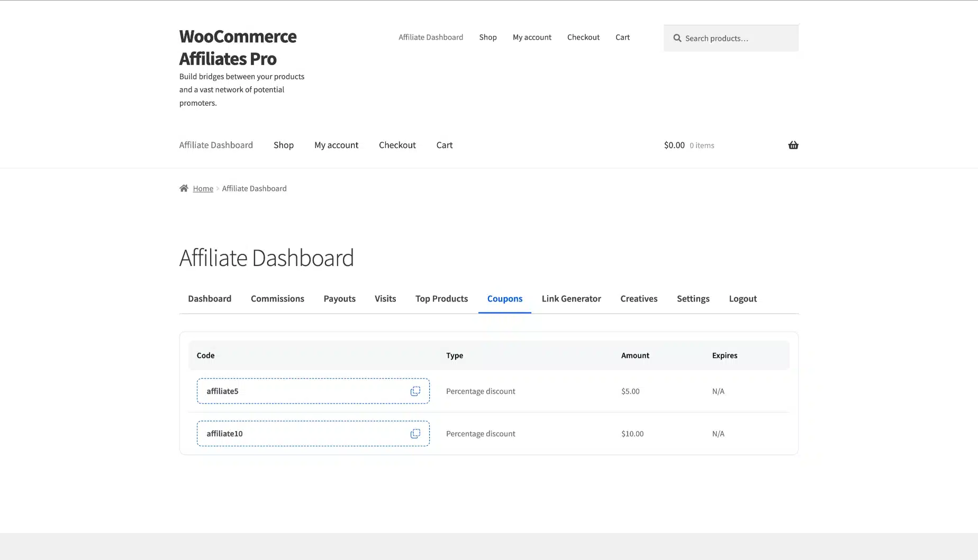Select My account in main navigation bar
This screenshot has height=560, width=978.
pyautogui.click(x=336, y=145)
